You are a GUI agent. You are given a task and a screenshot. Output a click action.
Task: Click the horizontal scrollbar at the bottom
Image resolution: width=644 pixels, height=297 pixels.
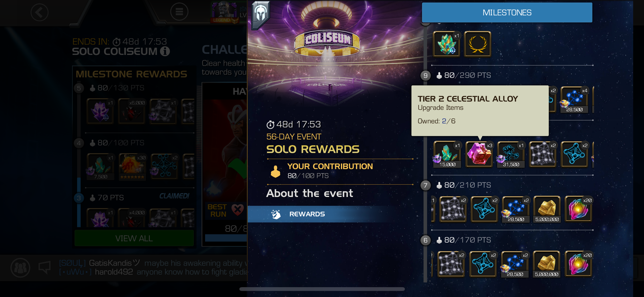pos(322,289)
